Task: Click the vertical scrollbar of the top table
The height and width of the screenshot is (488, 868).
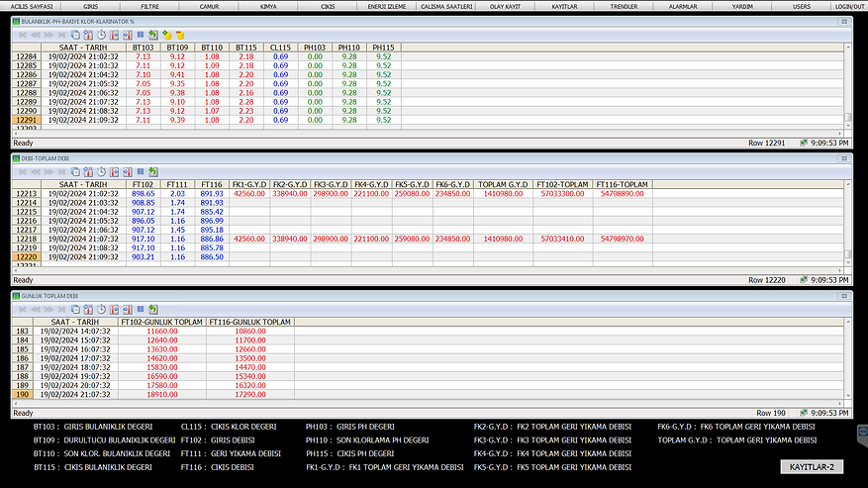Action: [x=848, y=89]
